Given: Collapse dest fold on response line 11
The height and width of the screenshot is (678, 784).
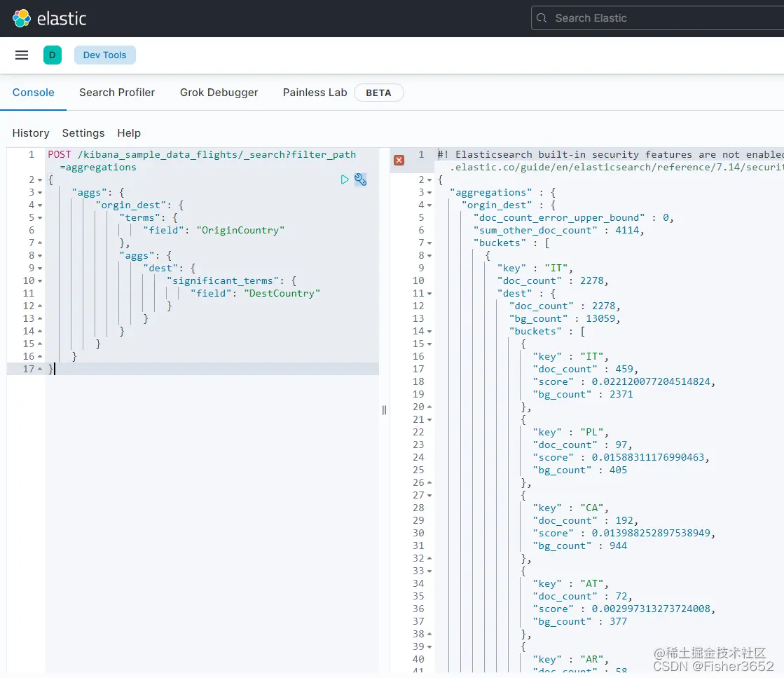Looking at the screenshot, I should pyautogui.click(x=429, y=293).
